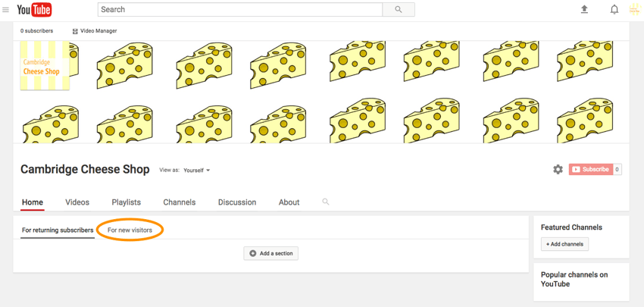The image size is (644, 307).
Task: Search the channel with magnifier icon
Action: click(x=326, y=202)
